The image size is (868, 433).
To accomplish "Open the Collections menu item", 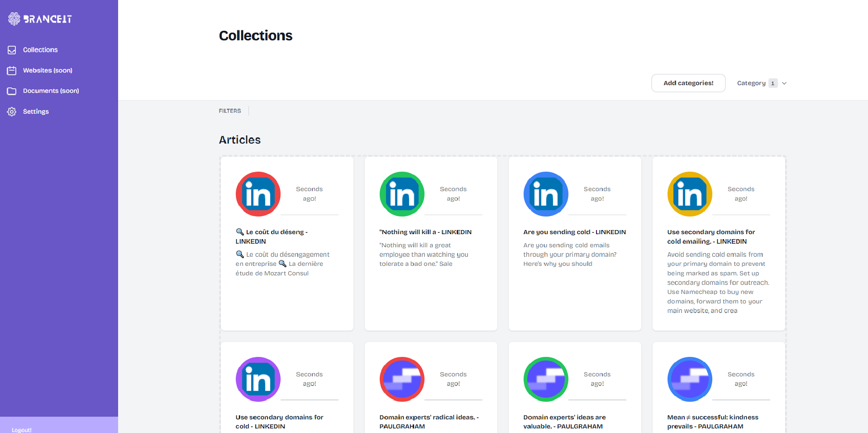I will tap(40, 50).
